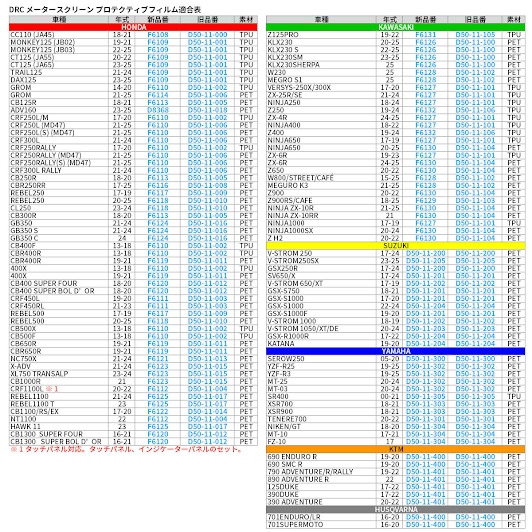Select the 701SUPERMOTO model cell
The height and width of the screenshot is (532, 532).
pos(321,525)
